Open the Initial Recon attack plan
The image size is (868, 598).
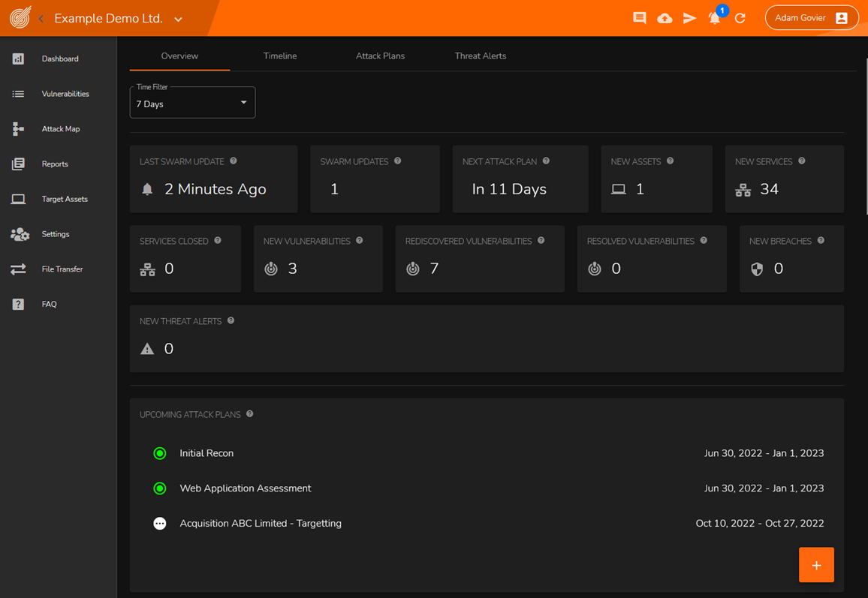[x=487, y=454]
